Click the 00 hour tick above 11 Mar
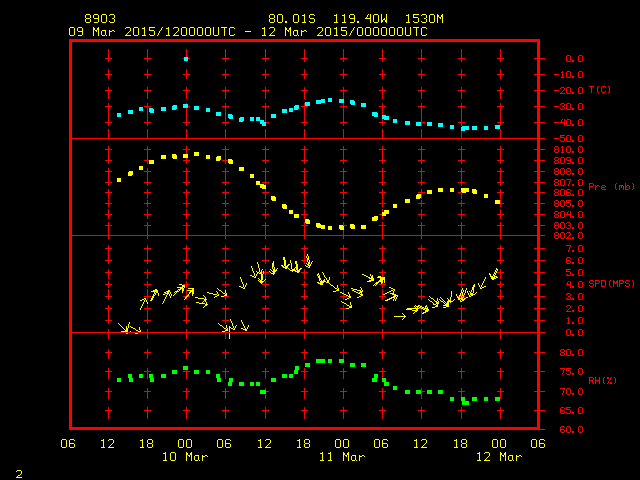The width and height of the screenshot is (640, 480). pyautogui.click(x=342, y=444)
